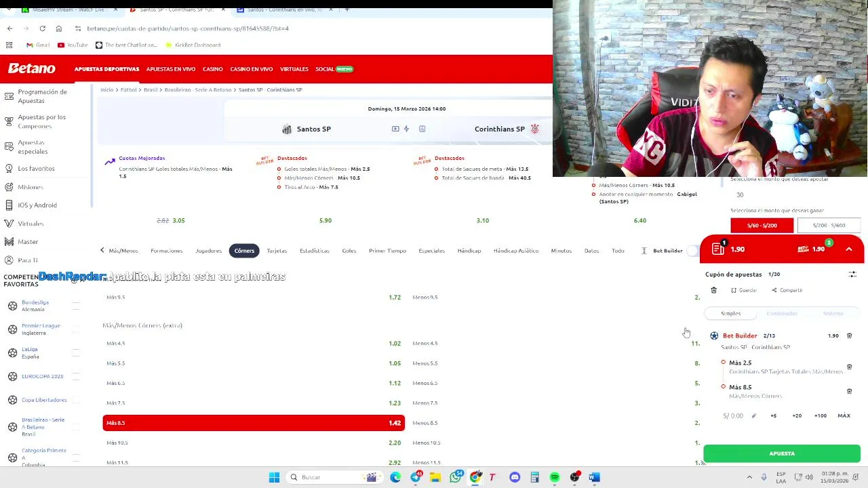Screen dimensions: 868x488
Task: Go to the browser home page
Action: (59, 28)
